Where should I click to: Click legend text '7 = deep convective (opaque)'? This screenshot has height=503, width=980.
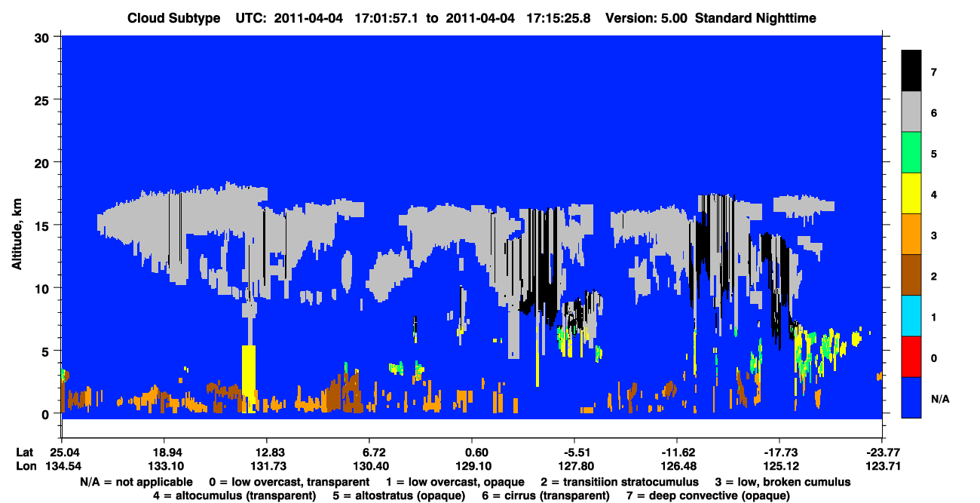tap(708, 495)
